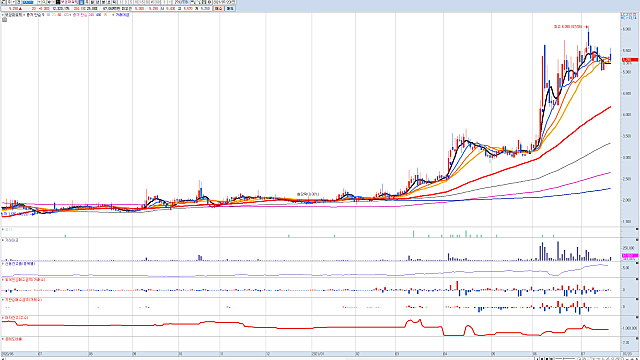Viewport: 640px width, 360px height.
Task: Expand the main price chart legend arrow
Action: pyautogui.click(x=2, y=15)
